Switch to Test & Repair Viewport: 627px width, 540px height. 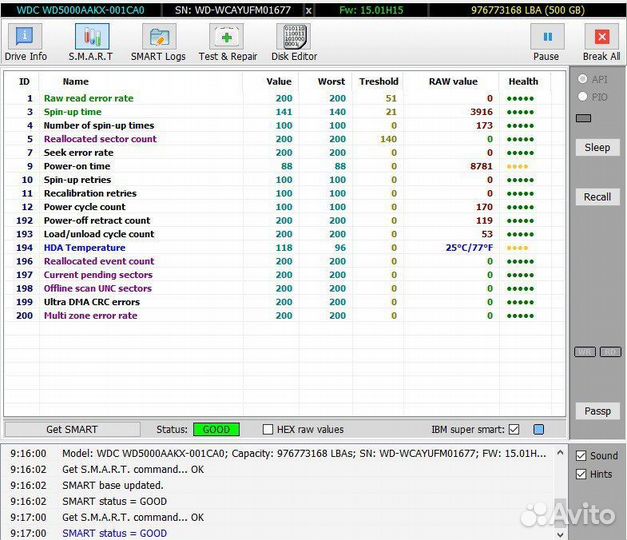[227, 42]
